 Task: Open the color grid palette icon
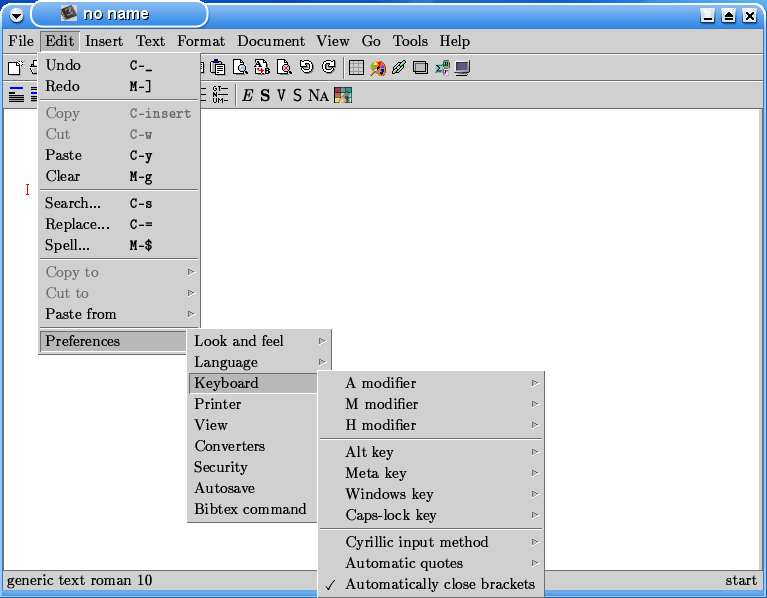coord(343,95)
